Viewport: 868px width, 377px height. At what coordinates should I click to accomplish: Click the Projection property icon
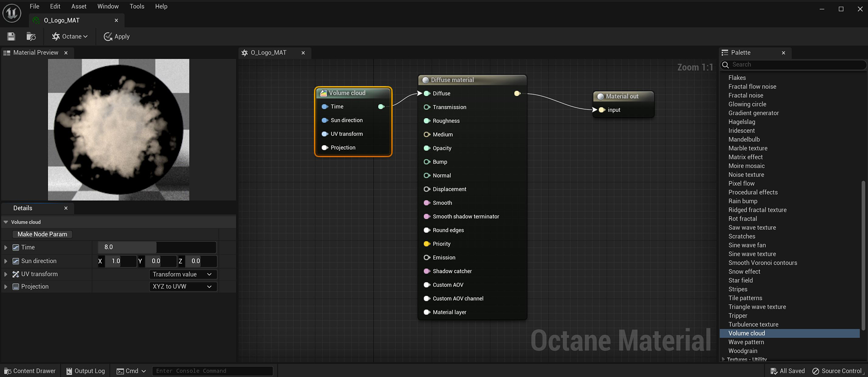[x=16, y=287]
